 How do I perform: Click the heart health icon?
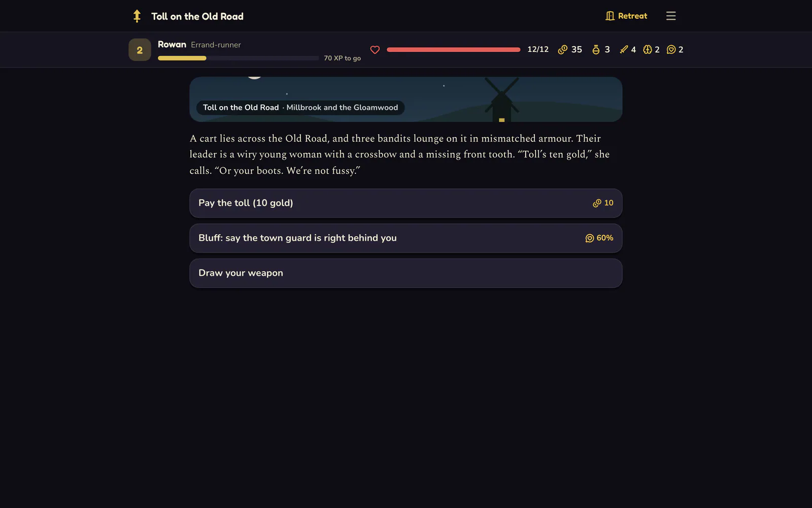pyautogui.click(x=375, y=50)
